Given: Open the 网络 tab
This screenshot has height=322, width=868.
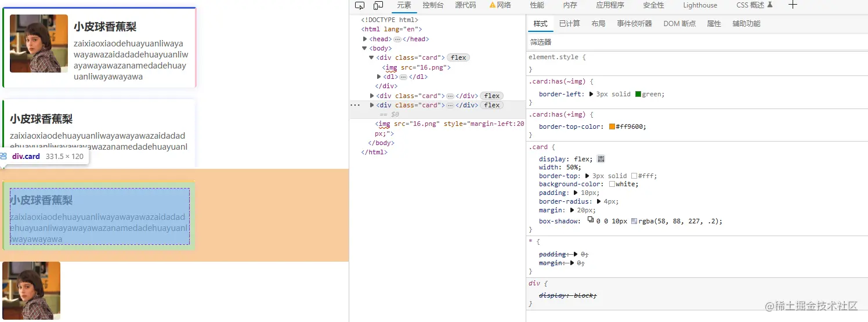Looking at the screenshot, I should click(x=504, y=5).
